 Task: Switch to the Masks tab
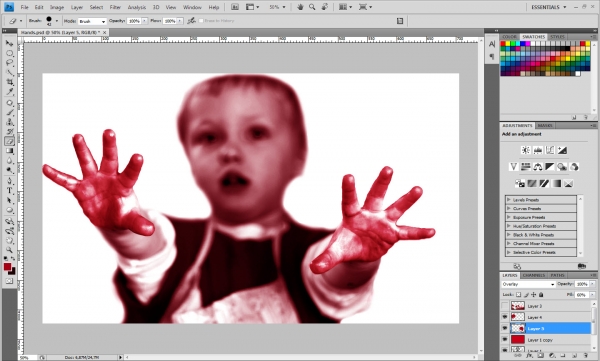tap(545, 126)
